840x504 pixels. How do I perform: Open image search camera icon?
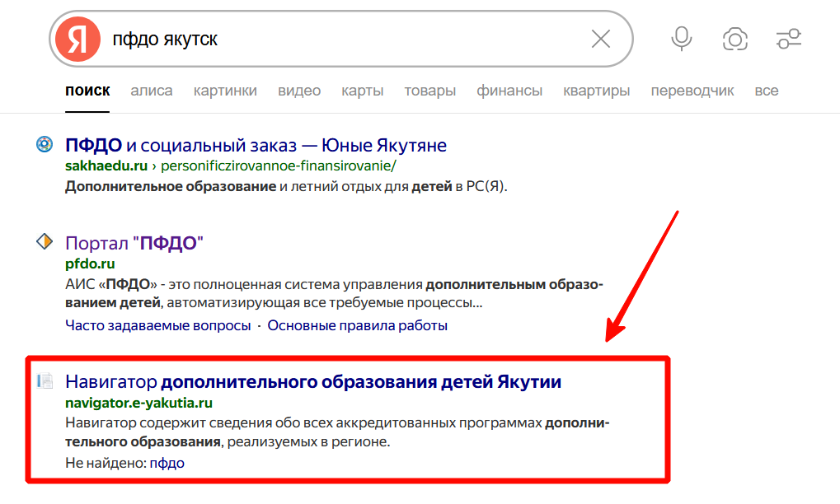pos(734,39)
